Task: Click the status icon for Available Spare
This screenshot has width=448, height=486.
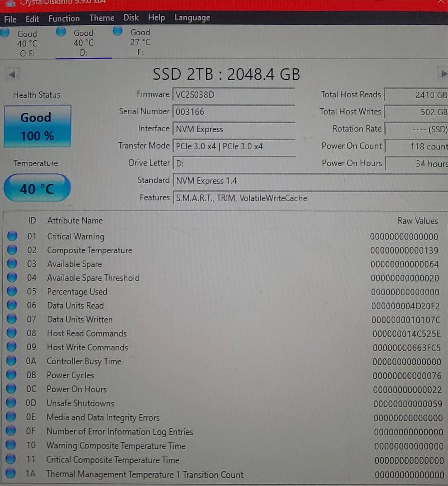Action: click(12, 263)
